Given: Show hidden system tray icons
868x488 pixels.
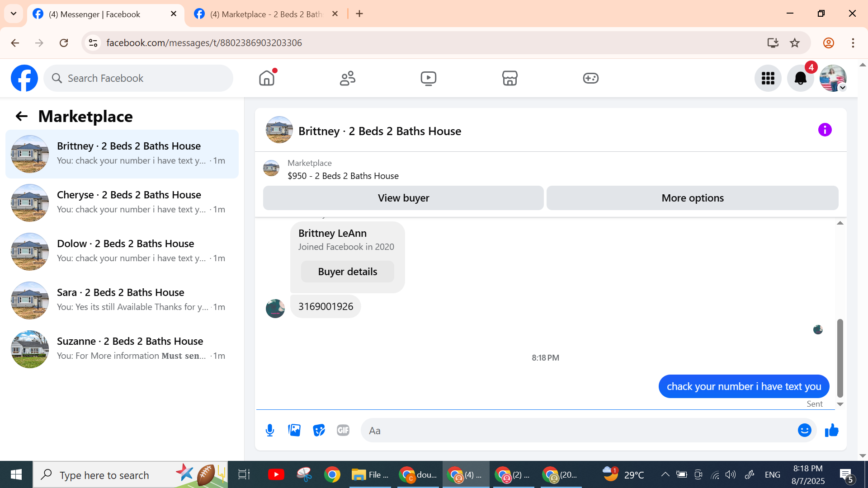Looking at the screenshot, I should (665, 474).
